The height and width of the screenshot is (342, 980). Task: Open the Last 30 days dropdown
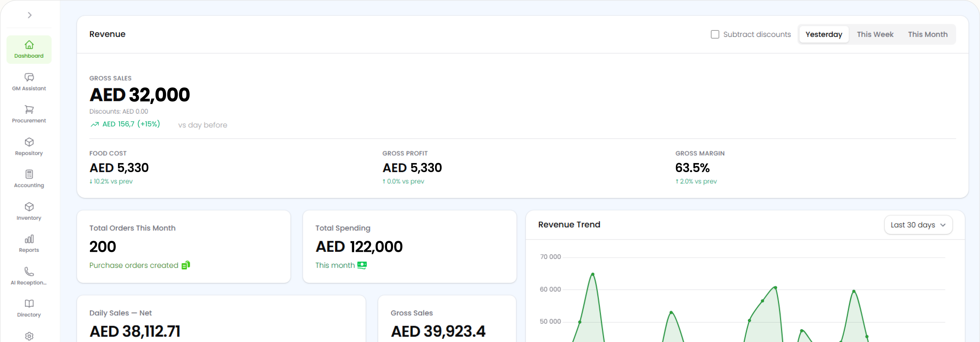click(x=918, y=225)
